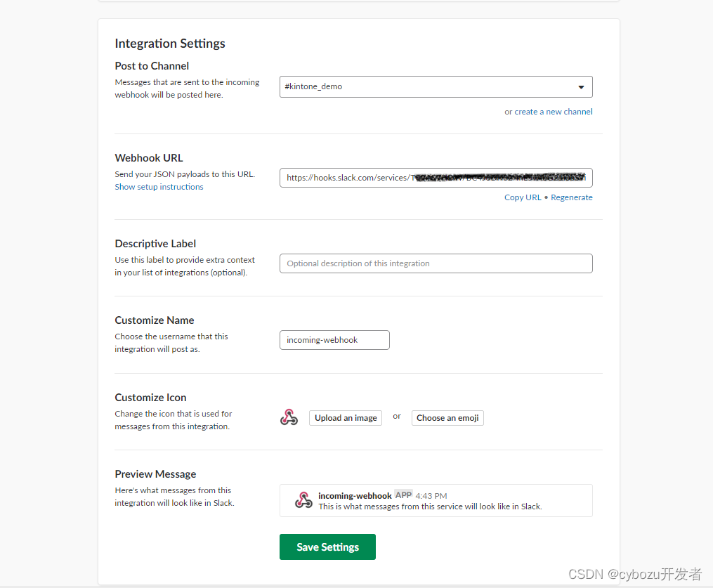Click the Customize Icon heading
The height and width of the screenshot is (588, 713).
150,398
